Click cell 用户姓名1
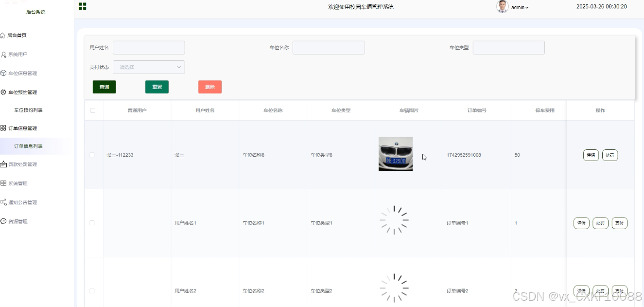 (x=185, y=223)
